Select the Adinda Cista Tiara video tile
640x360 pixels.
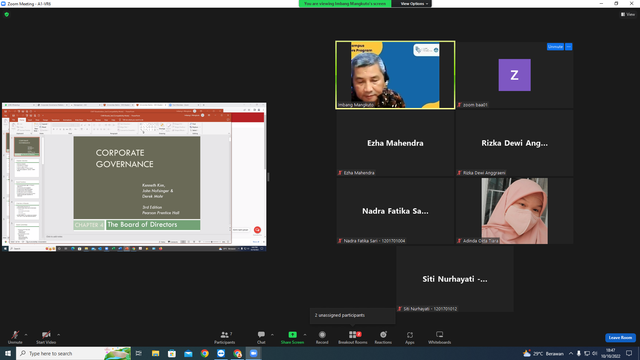pyautogui.click(x=514, y=211)
